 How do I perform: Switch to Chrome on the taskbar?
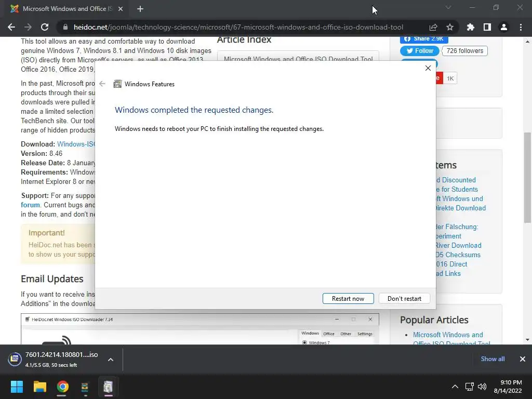tap(62, 387)
